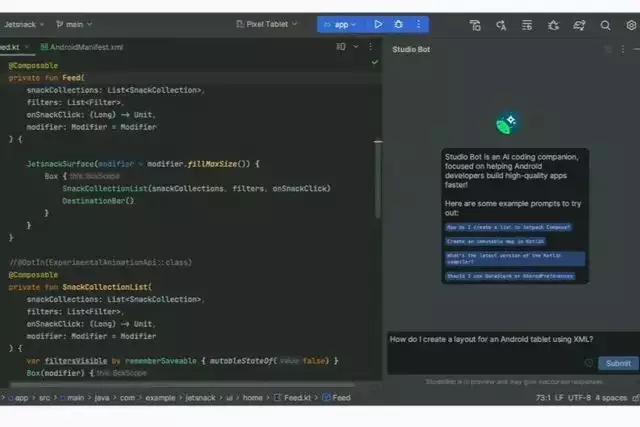Image resolution: width=640 pixels, height=427 pixels.
Task: Submit the Studio Bot query
Action: pyautogui.click(x=618, y=363)
